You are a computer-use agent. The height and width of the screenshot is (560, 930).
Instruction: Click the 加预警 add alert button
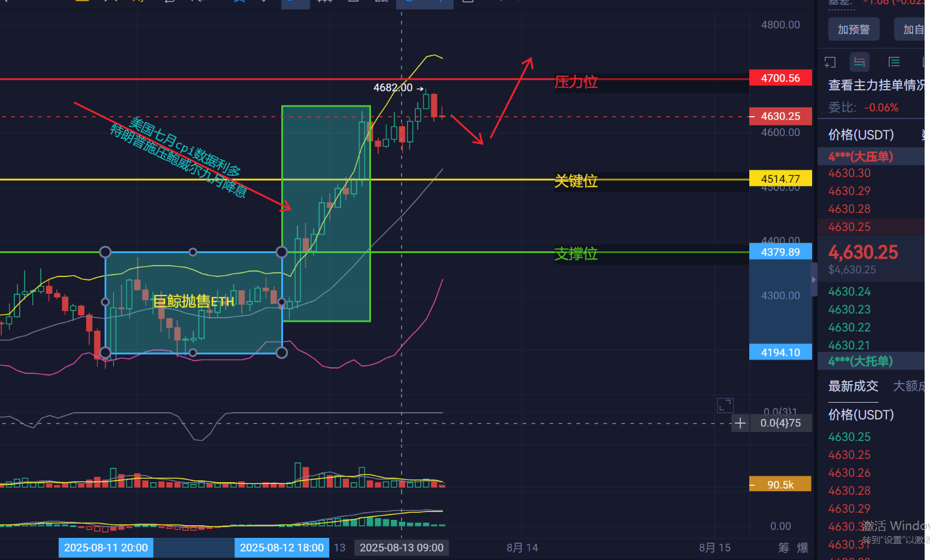pos(853,29)
